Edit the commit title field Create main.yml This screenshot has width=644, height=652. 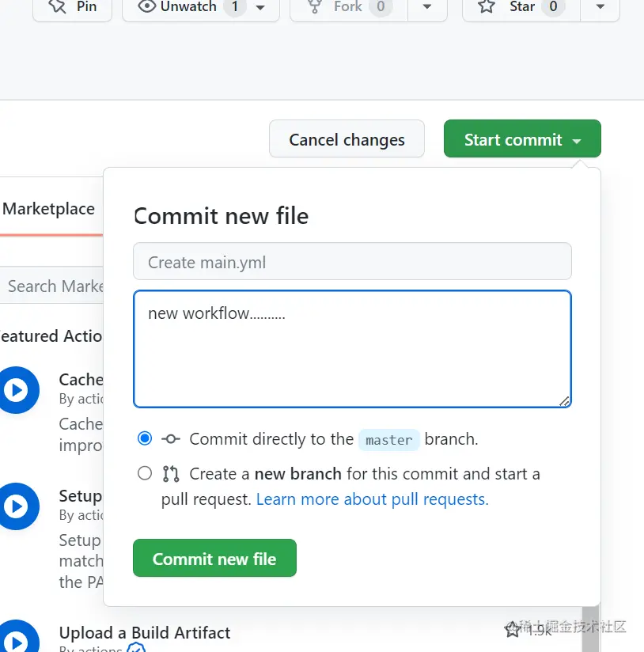[352, 262]
